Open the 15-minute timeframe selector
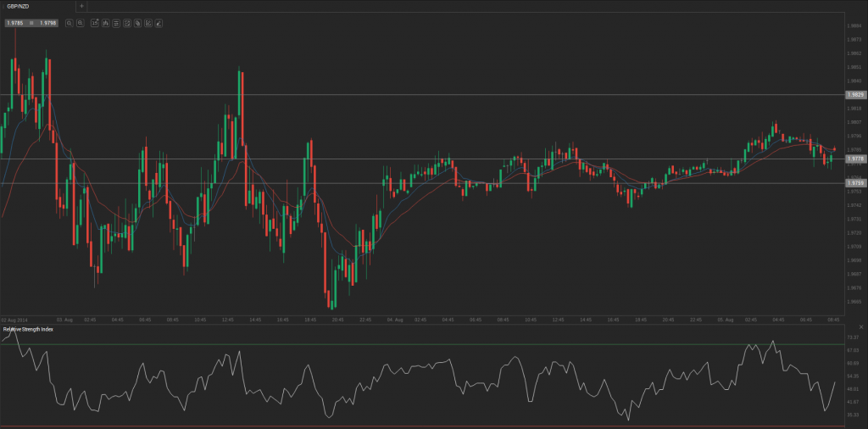The image size is (868, 429). (x=94, y=23)
